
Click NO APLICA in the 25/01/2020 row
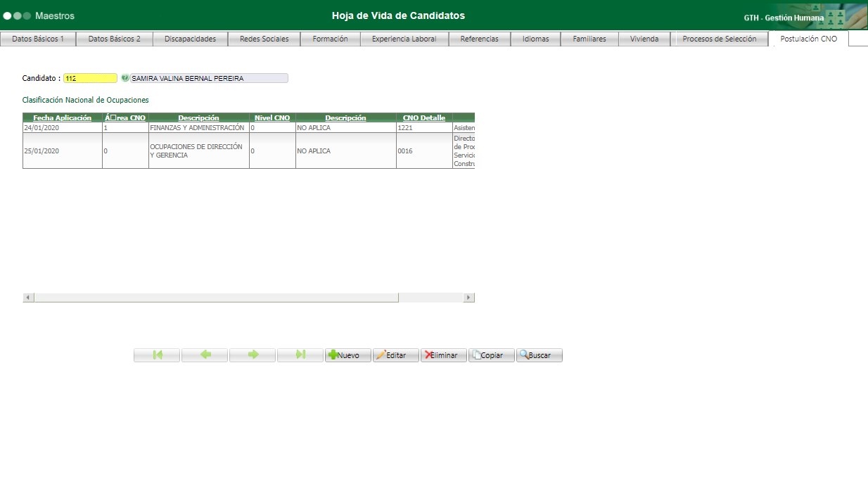pos(345,151)
